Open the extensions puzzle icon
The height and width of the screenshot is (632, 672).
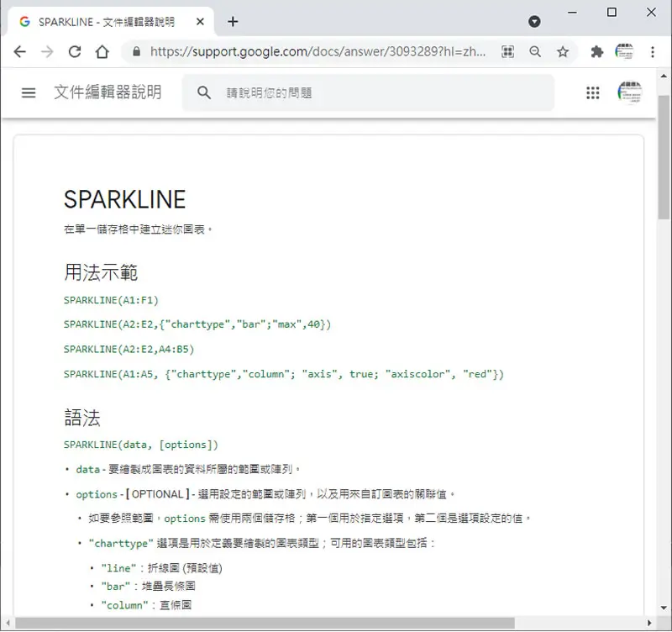click(597, 52)
